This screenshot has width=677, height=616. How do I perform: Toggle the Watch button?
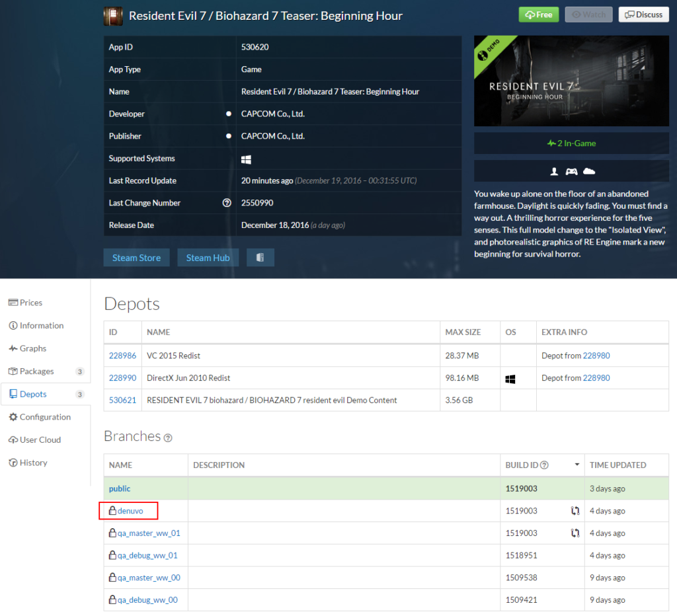pos(588,15)
